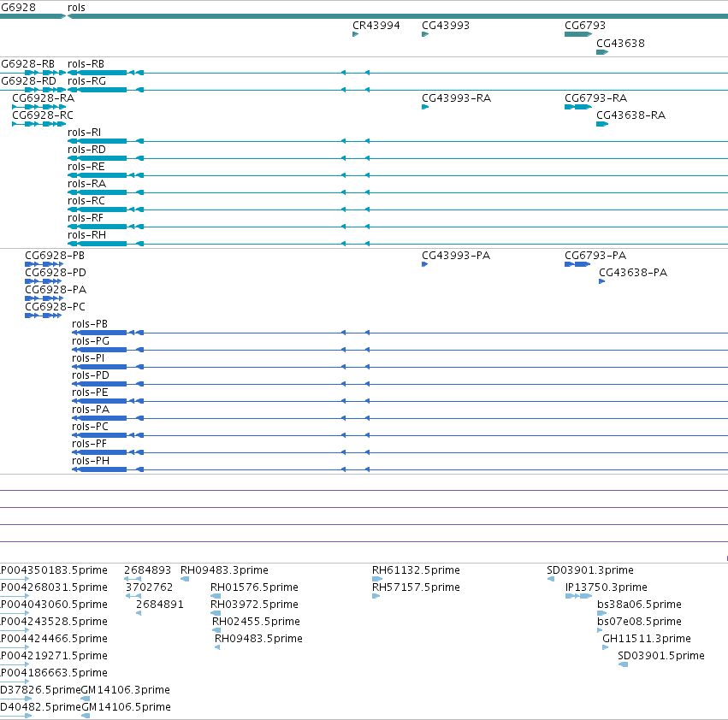Select the GH11511.3prime EST label
The image size is (728, 720).
click(x=647, y=640)
